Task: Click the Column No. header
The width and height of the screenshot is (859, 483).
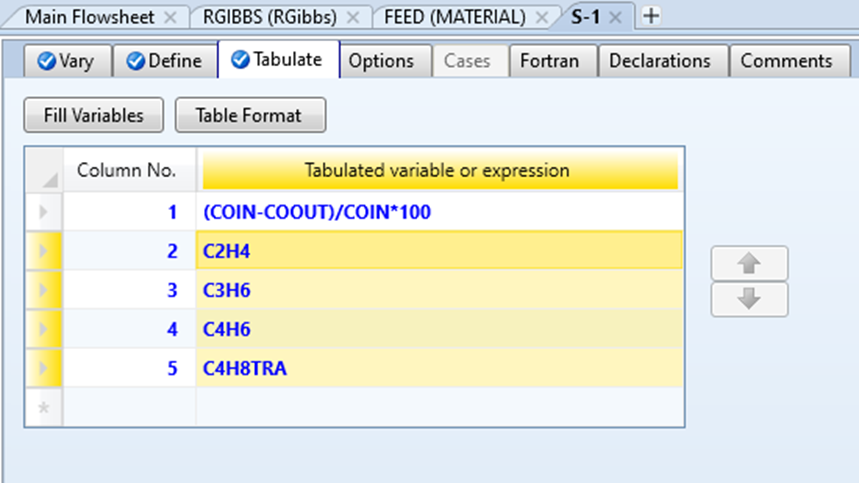Action: 129,170
